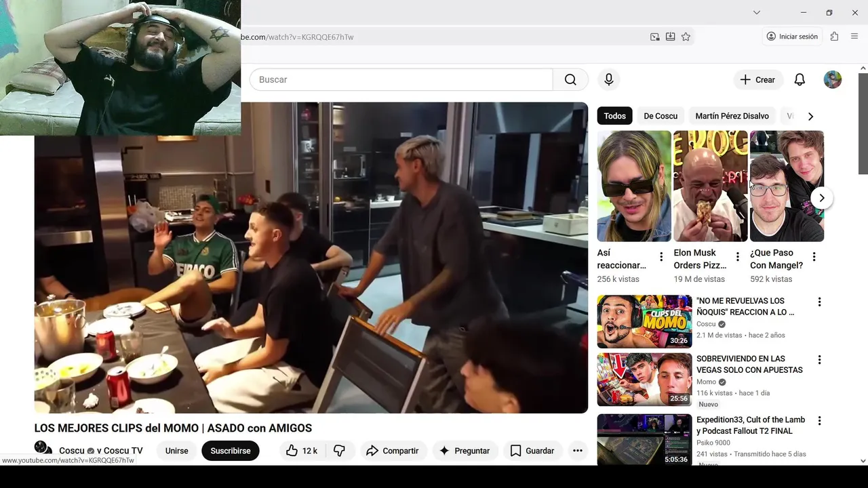Click video title 'LOS MEJORES CLIPS del MOMO'

(173, 428)
